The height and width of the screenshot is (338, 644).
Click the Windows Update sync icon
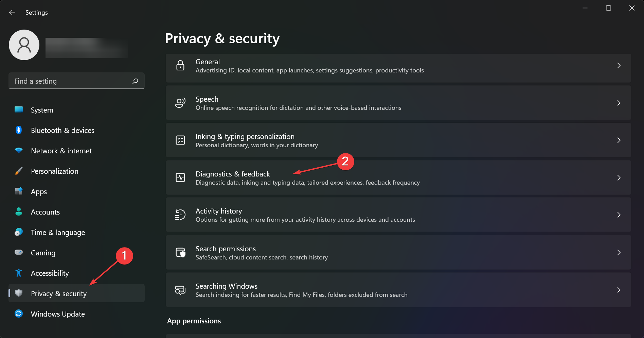click(x=19, y=314)
